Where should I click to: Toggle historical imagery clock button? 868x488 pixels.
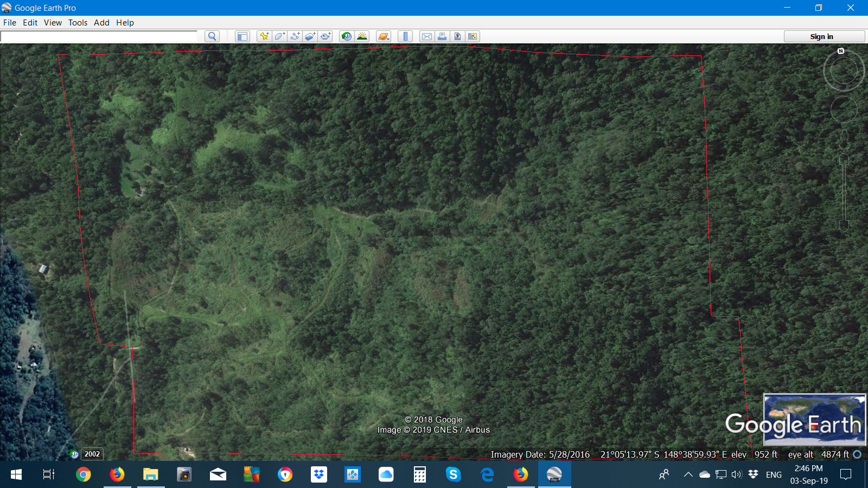pos(346,36)
